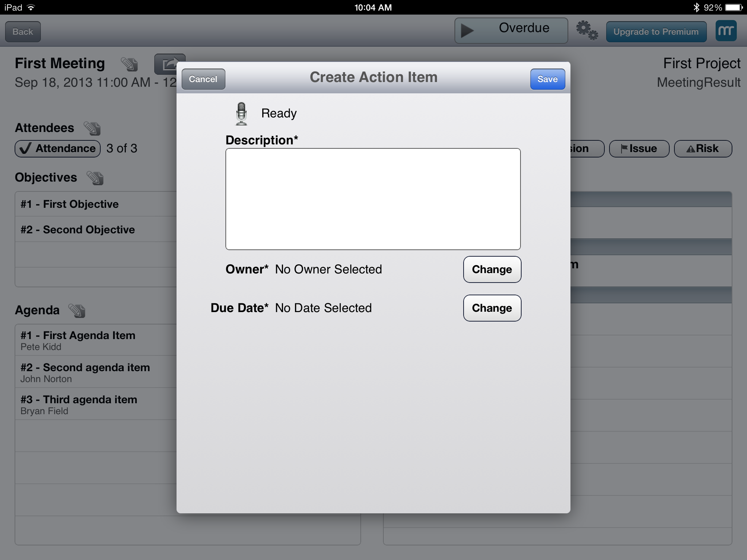Select the Risk warning button
The width and height of the screenshot is (747, 560).
703,149
